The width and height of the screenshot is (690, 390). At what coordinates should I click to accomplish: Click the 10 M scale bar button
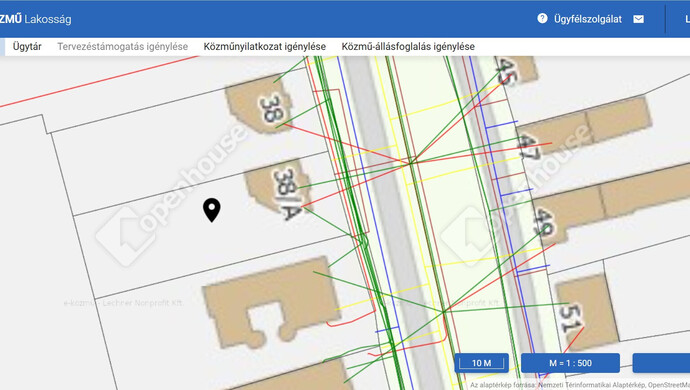(x=481, y=363)
